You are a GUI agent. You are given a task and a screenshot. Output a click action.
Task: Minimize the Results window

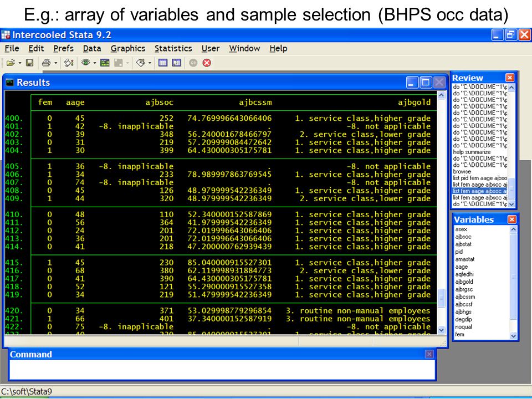(x=412, y=83)
